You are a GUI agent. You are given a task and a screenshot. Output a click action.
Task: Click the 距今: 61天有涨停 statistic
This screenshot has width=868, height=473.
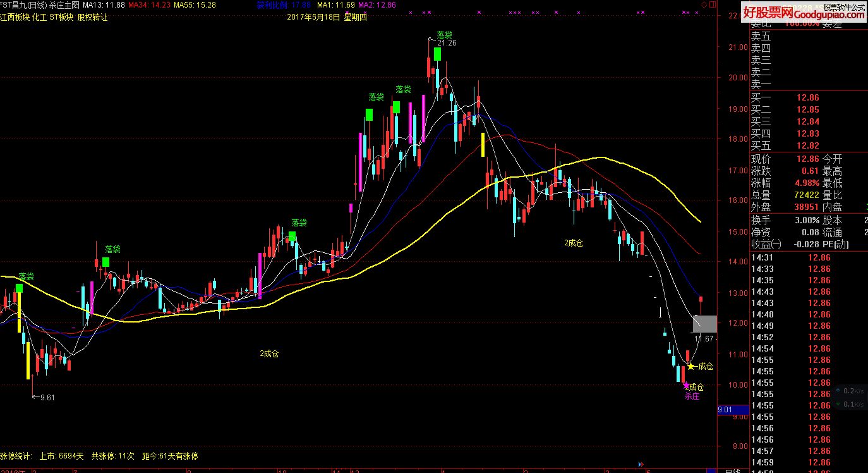tap(171, 455)
